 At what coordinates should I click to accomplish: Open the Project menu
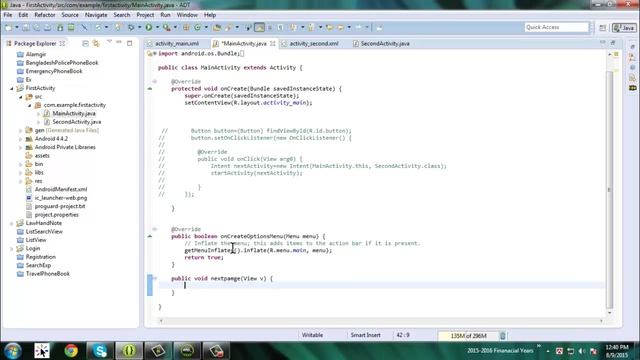point(145,15)
